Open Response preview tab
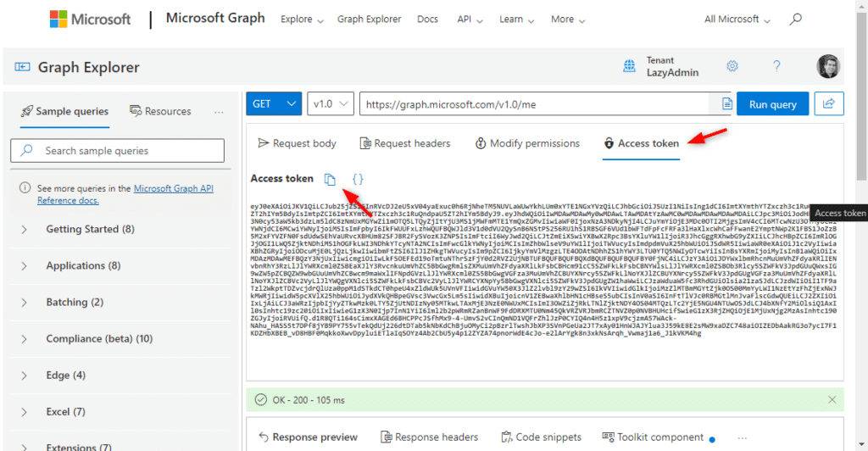The height and width of the screenshot is (451, 868). [308, 437]
